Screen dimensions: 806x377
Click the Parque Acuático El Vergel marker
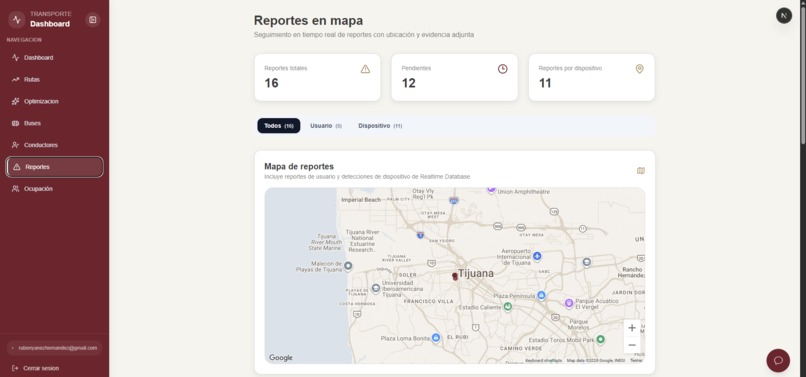(x=569, y=303)
